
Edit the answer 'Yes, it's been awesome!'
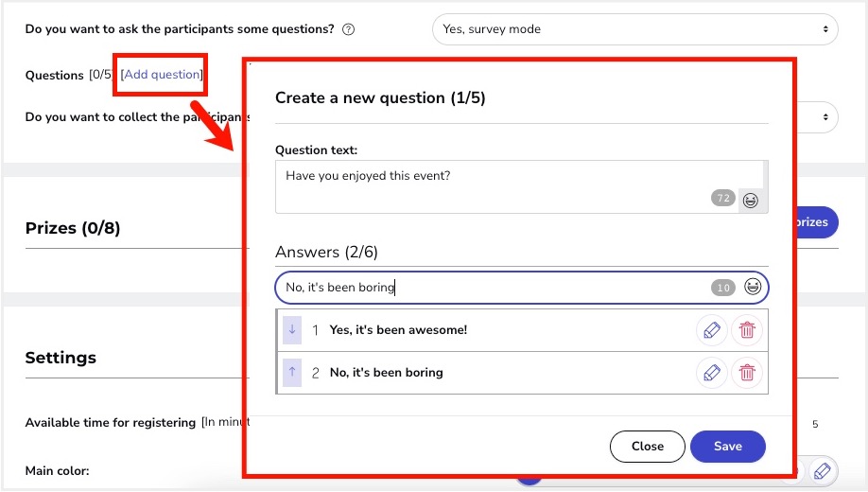point(711,330)
